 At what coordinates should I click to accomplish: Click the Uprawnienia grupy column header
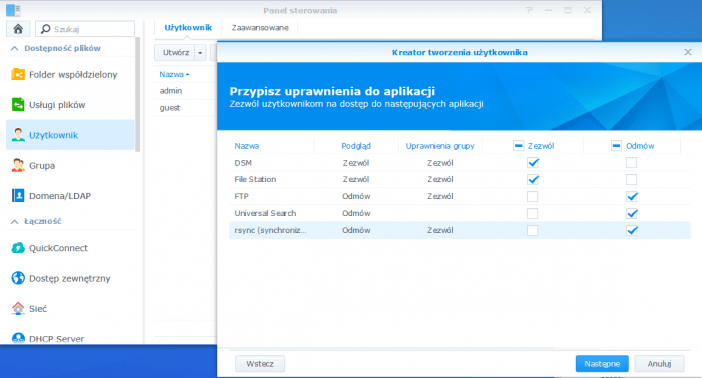[440, 146]
